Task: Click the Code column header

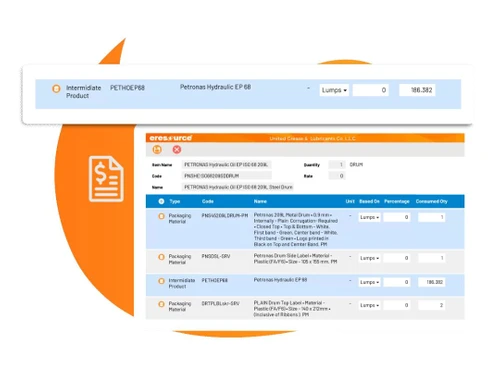Action: click(x=208, y=201)
